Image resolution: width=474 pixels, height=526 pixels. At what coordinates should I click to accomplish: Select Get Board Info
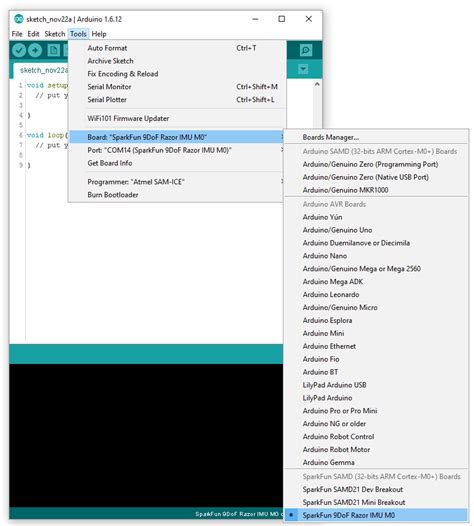[x=177, y=163]
